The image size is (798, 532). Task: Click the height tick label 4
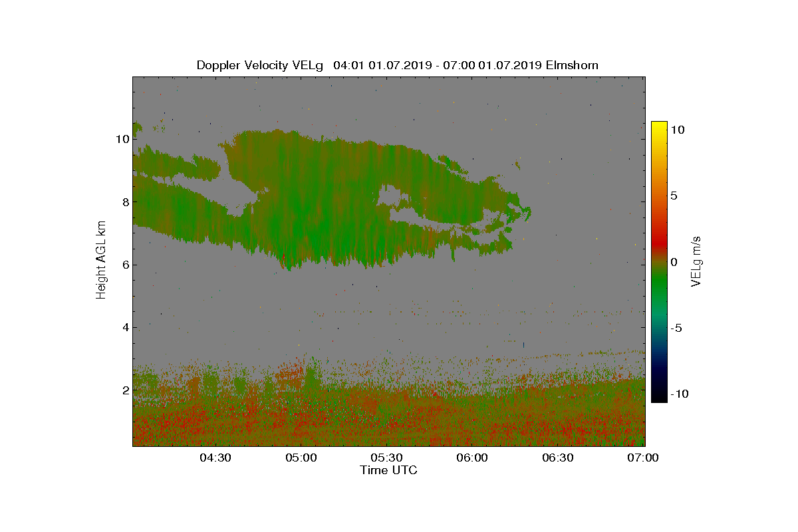click(x=125, y=327)
